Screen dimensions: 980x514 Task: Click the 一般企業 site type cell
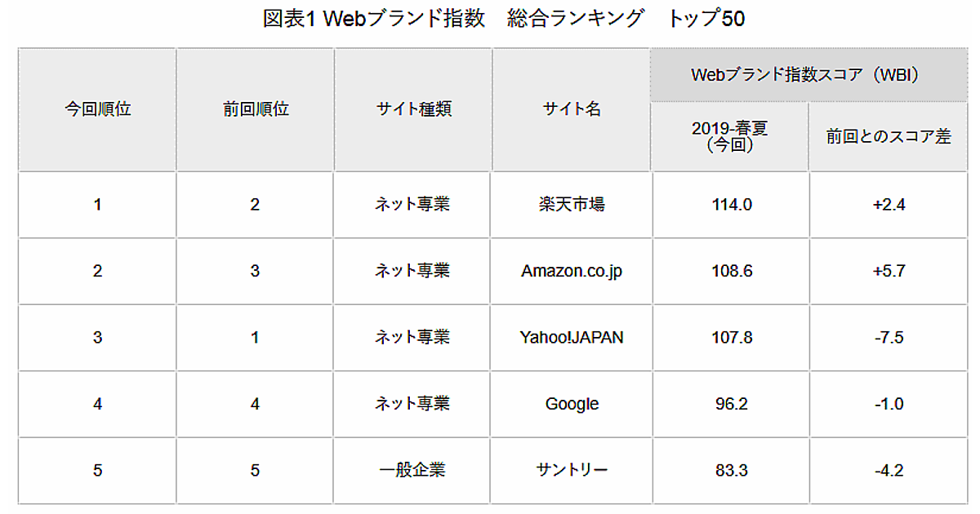tap(413, 470)
